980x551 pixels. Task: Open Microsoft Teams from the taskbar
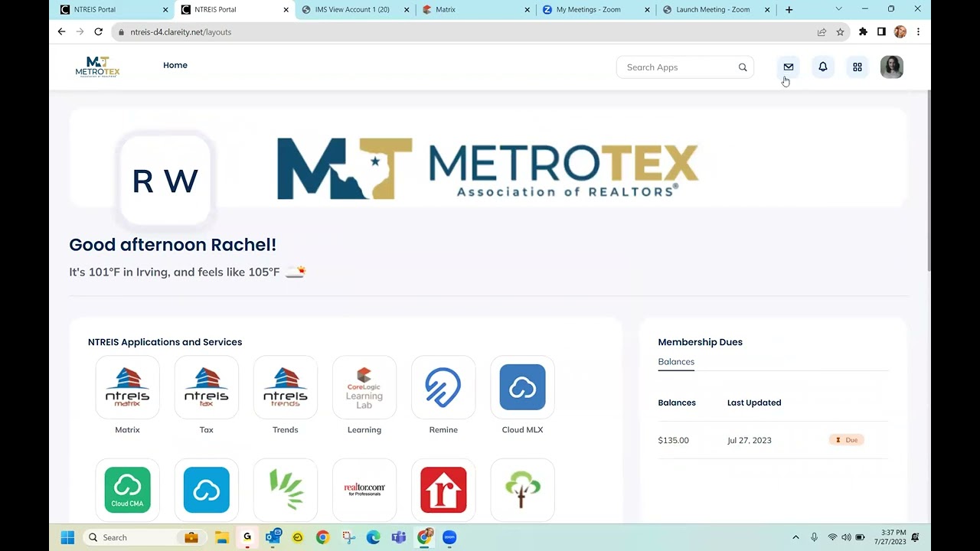click(399, 537)
